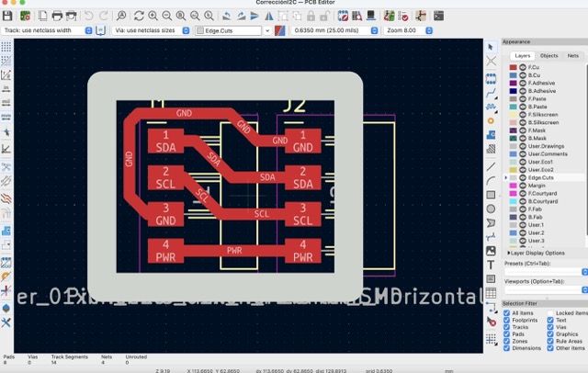Zoom out using the minus magnifier icon
588x373 pixels.
coord(167,16)
